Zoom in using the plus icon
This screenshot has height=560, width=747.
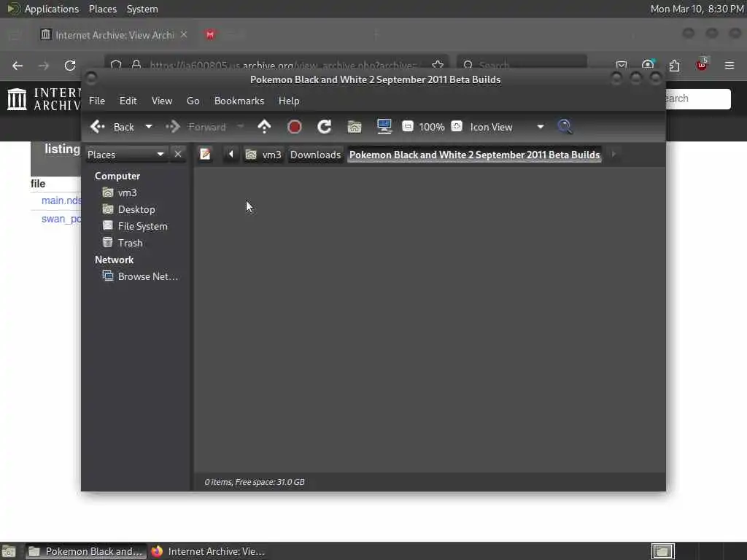tap(457, 126)
